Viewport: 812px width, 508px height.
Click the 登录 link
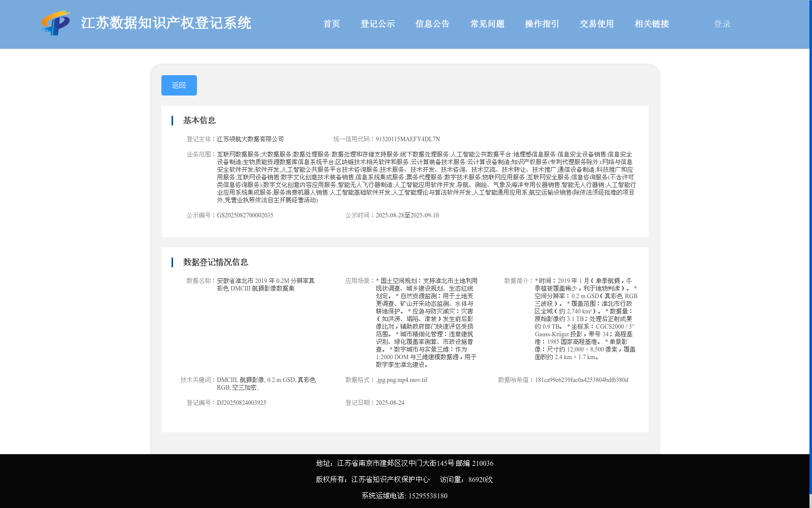pyautogui.click(x=722, y=24)
